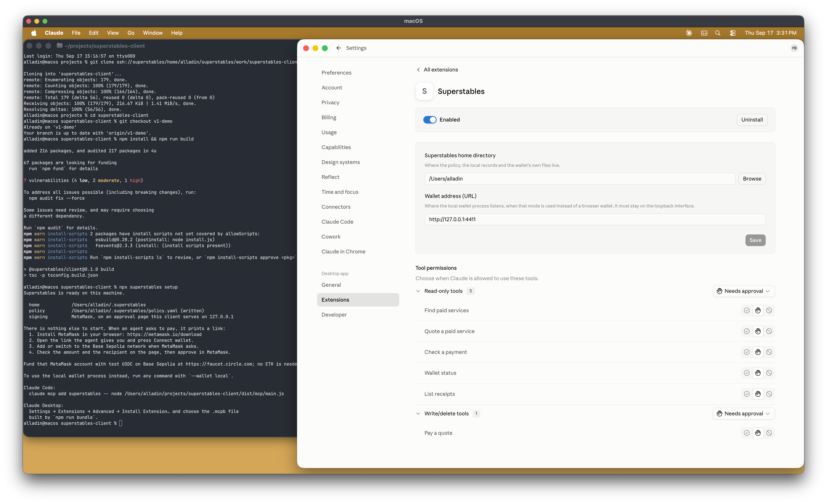Click the keyboard input icon in menu bar
Screen dimensions: 827x504
click(x=704, y=33)
